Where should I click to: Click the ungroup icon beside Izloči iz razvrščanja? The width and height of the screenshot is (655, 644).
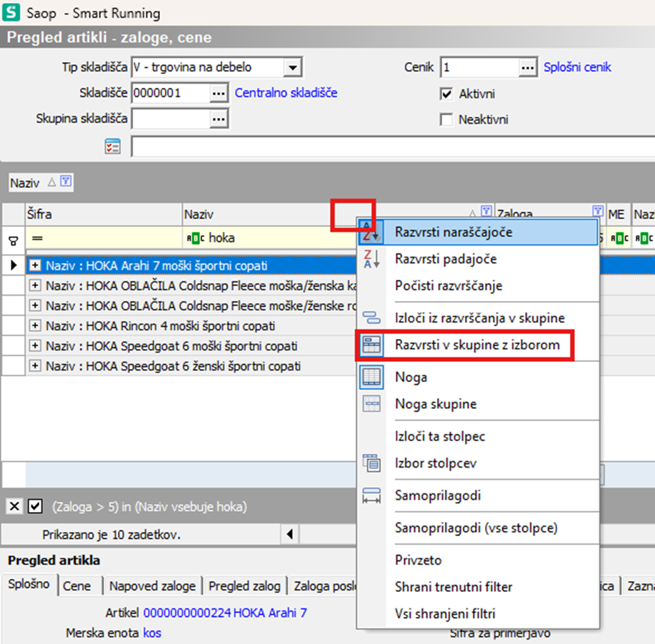(371, 318)
